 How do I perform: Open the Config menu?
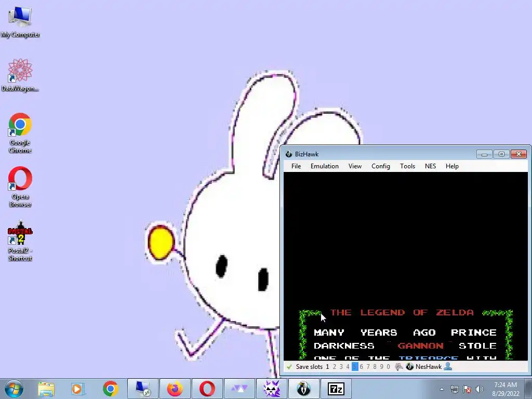point(381,166)
